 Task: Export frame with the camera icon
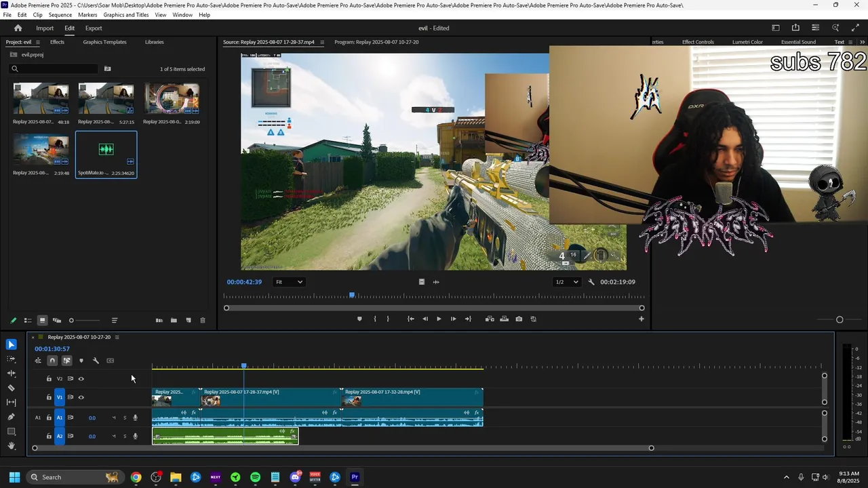[x=519, y=319]
